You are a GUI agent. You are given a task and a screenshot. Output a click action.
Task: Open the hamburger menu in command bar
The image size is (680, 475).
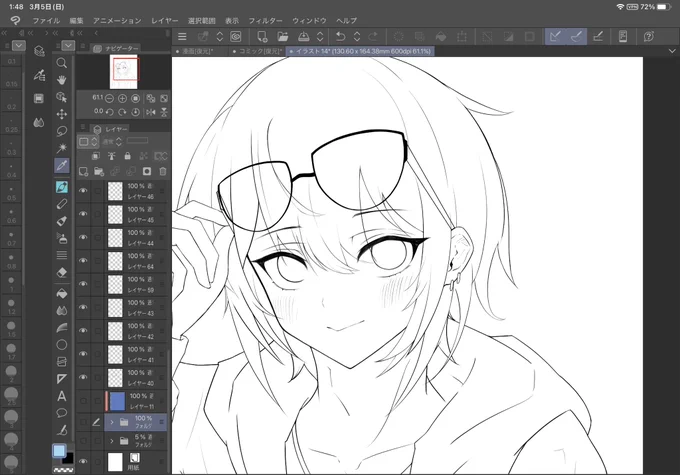point(182,36)
